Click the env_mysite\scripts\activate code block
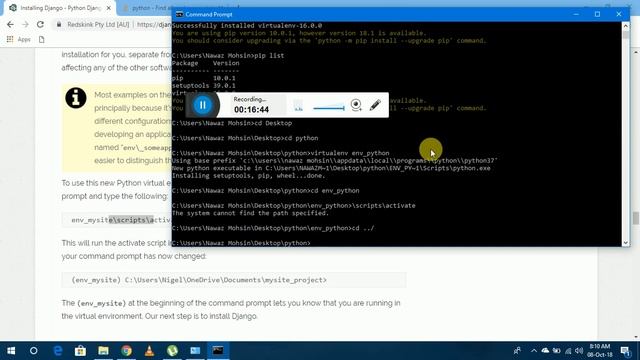Image resolution: width=640 pixels, height=360 pixels. 117,220
